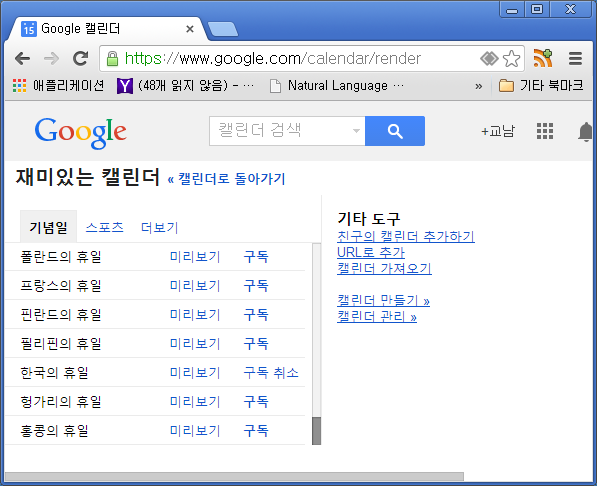Click the 기타 도구 heading

point(369,219)
